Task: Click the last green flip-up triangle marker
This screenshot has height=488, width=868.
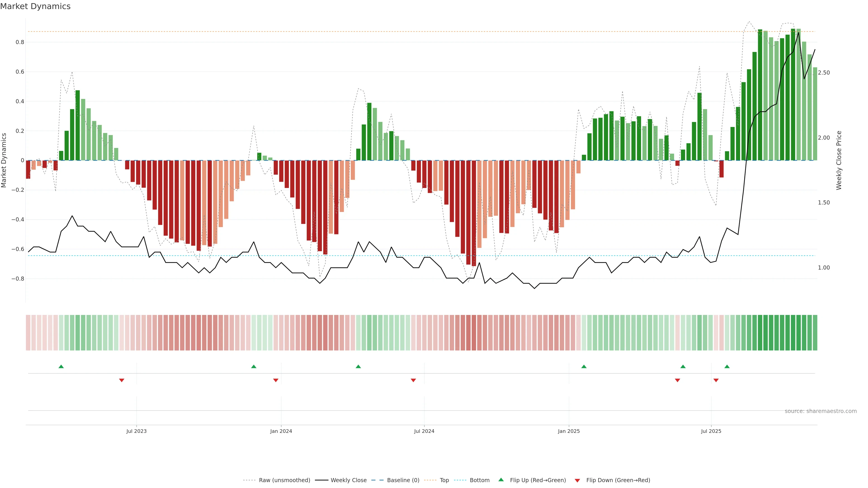Action: pyautogui.click(x=727, y=366)
